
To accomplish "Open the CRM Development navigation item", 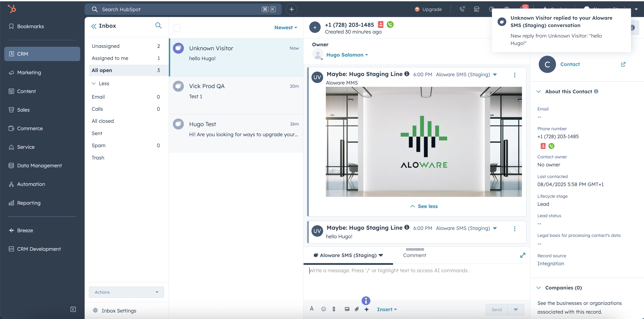I will pos(42,249).
